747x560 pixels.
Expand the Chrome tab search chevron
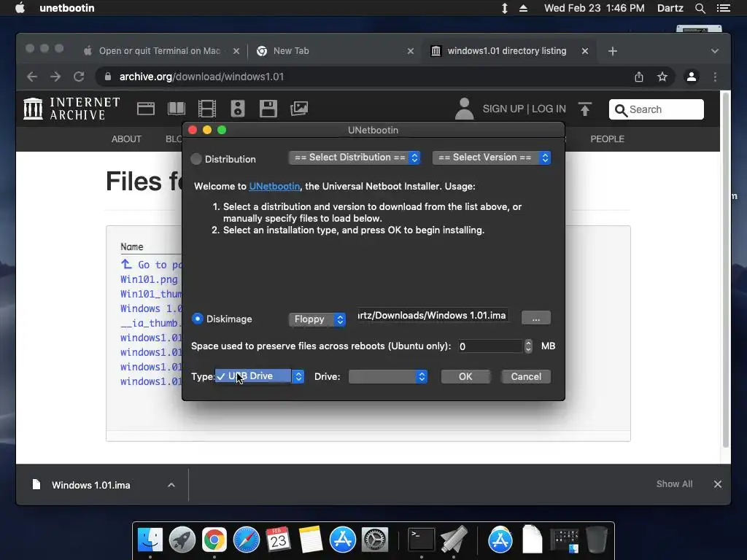(x=715, y=51)
